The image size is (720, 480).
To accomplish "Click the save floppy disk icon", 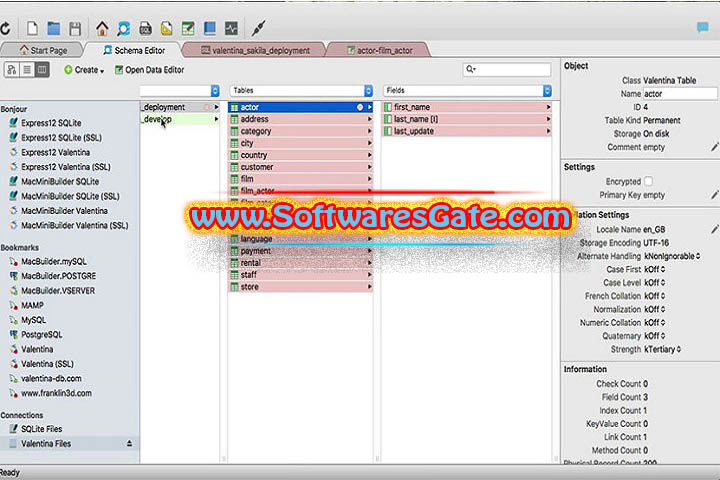I will [75, 28].
